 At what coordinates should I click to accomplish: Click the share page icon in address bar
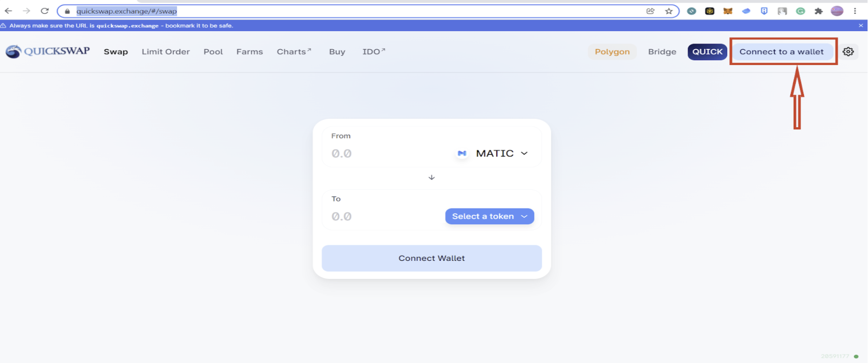651,11
